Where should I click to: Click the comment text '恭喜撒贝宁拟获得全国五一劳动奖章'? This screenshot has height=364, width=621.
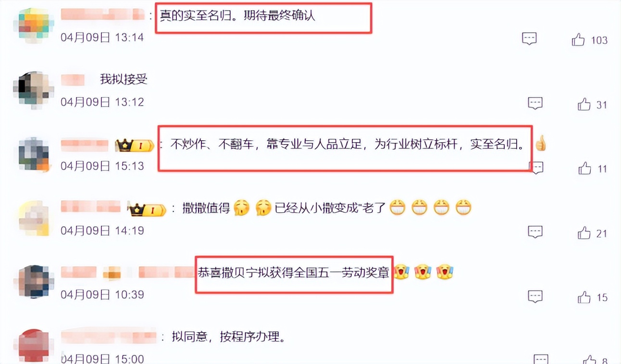[294, 272]
